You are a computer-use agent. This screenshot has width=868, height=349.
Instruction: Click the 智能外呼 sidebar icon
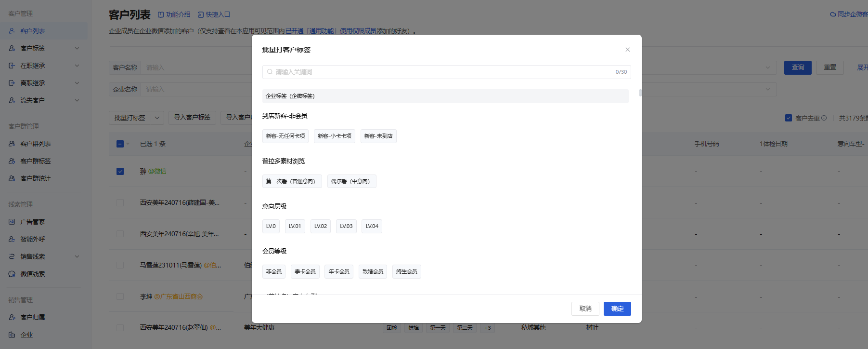coord(12,239)
